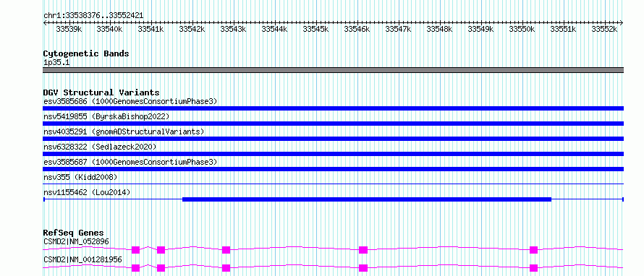Click the 33548k ruler tick label

pos(440,29)
